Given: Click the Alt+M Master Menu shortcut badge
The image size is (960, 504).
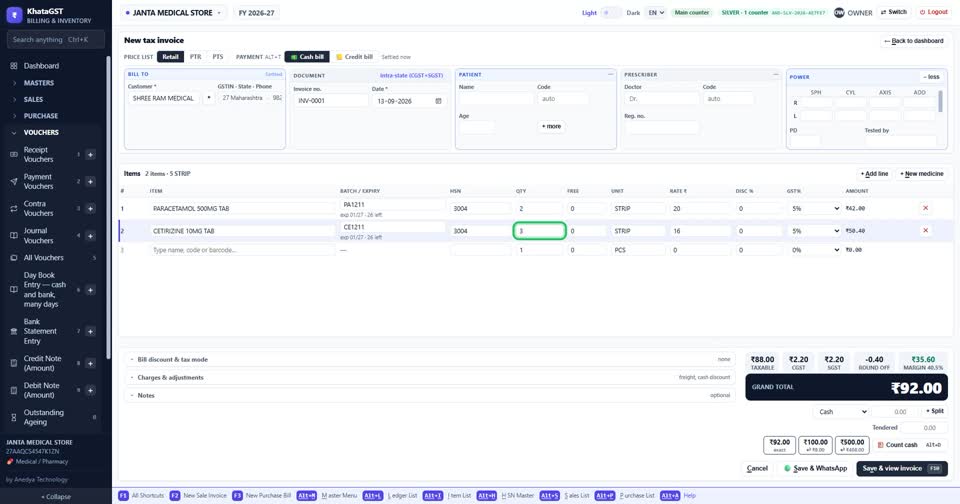Looking at the screenshot, I should 307,495.
